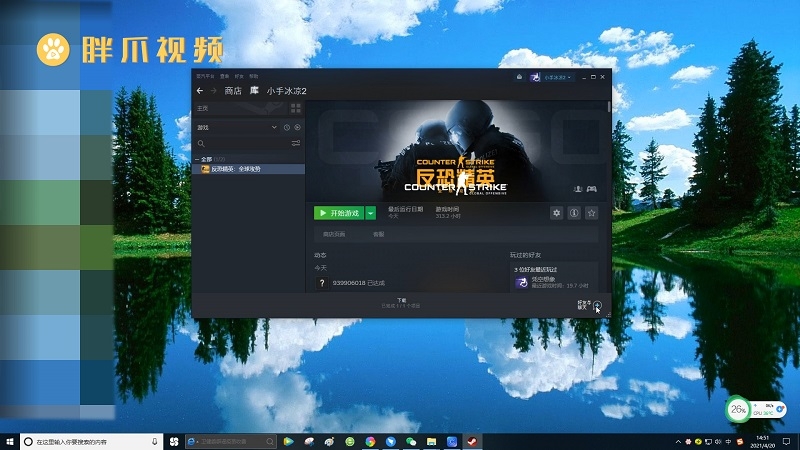The width and height of the screenshot is (800, 450).
Task: Open advanced filter sliders icon
Action: (x=296, y=143)
